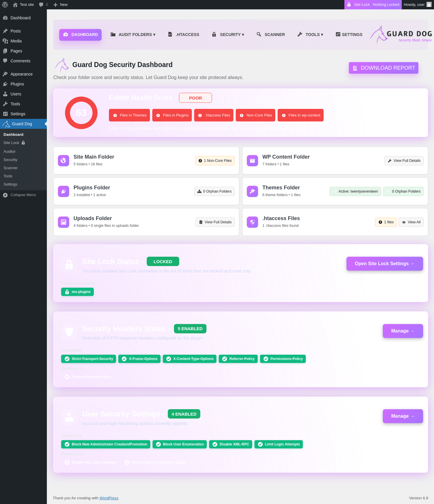The width and height of the screenshot is (434, 504).
Task: Click the WordPress logo in the admin bar
Action: (5, 5)
